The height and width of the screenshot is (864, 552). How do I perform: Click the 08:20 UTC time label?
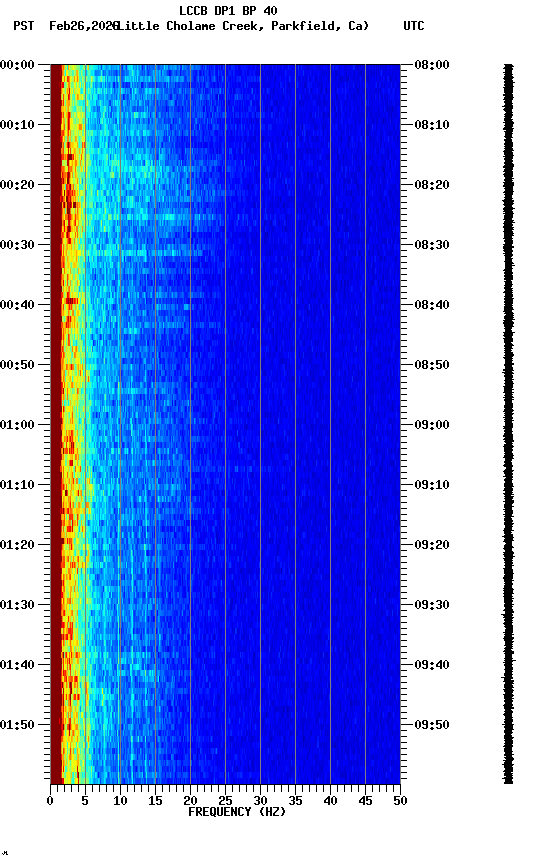[432, 185]
